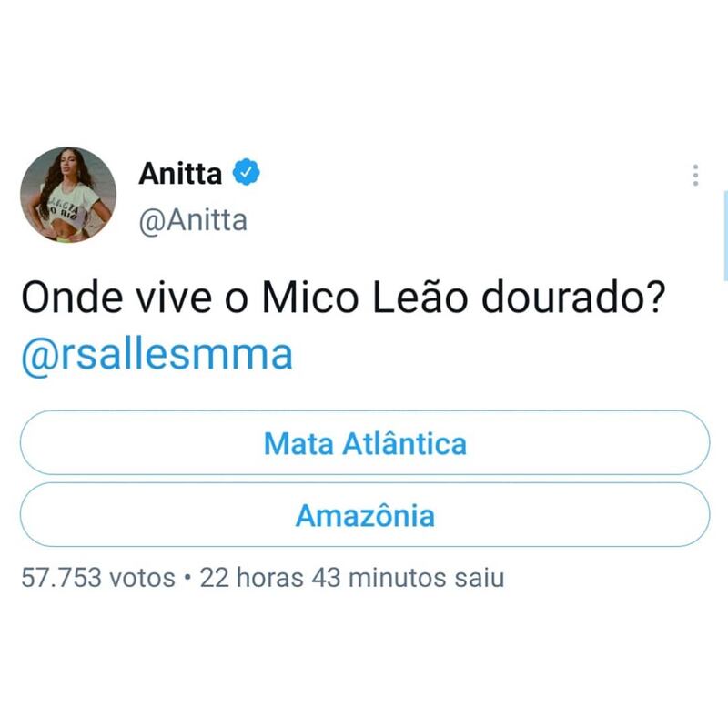728x728 pixels.
Task: Tap the verified checkmark icon
Action: pos(246,172)
